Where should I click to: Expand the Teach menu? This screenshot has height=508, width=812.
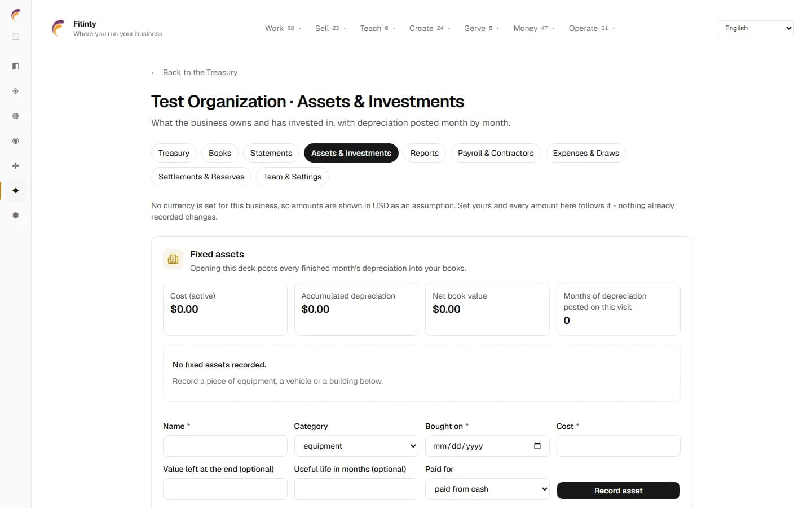pyautogui.click(x=377, y=28)
